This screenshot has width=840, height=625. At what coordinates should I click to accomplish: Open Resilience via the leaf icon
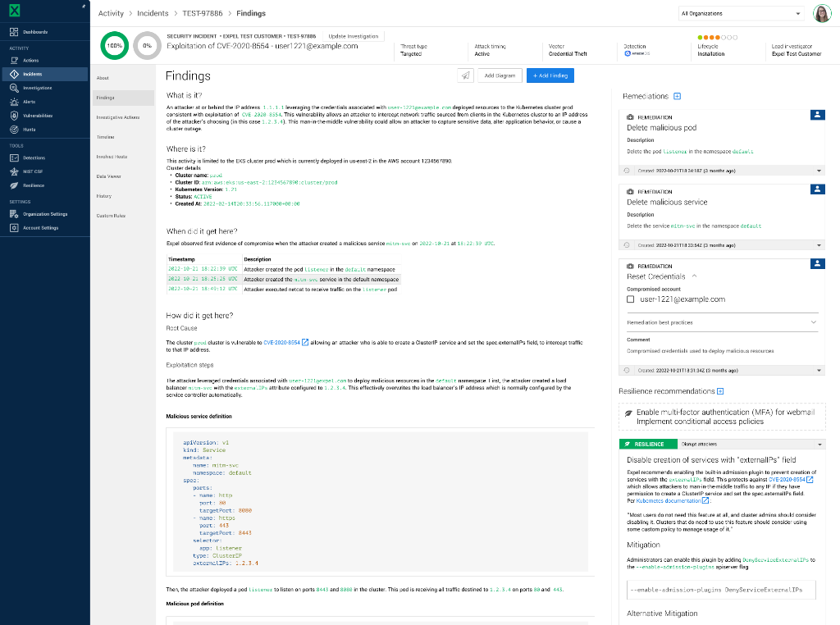[14, 185]
